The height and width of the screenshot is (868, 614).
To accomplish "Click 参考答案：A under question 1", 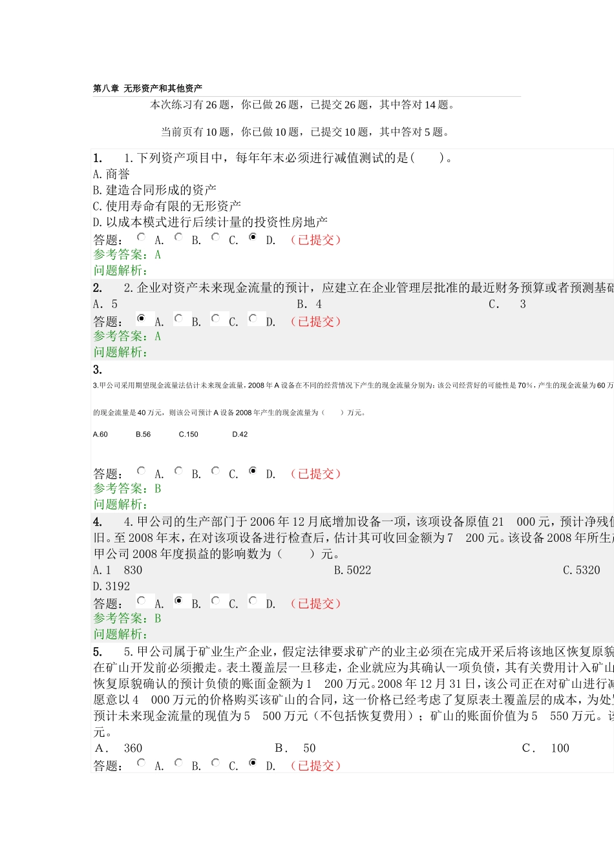I will click(x=127, y=254).
